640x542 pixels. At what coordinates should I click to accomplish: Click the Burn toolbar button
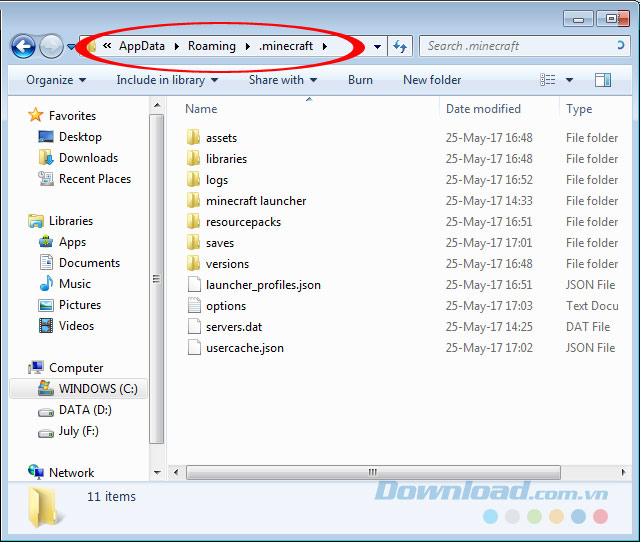point(360,80)
